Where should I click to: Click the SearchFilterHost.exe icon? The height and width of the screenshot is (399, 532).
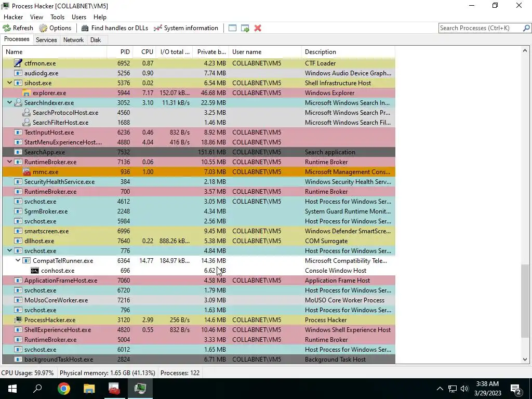pos(26,122)
